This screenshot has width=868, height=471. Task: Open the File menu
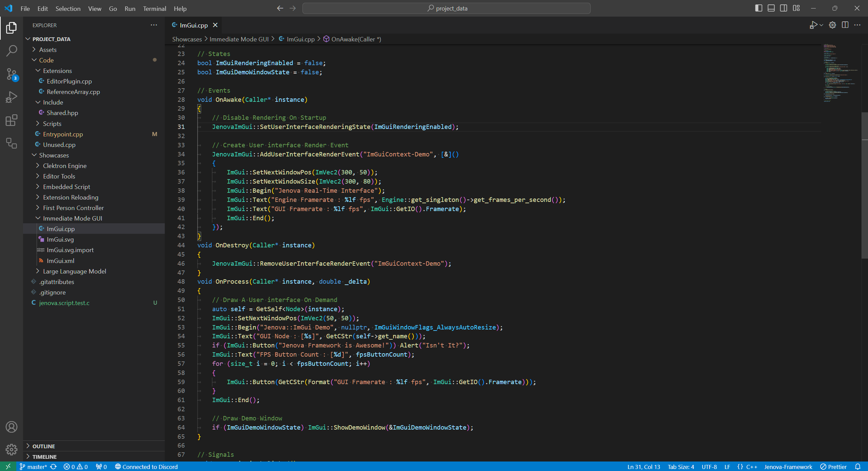[25, 8]
